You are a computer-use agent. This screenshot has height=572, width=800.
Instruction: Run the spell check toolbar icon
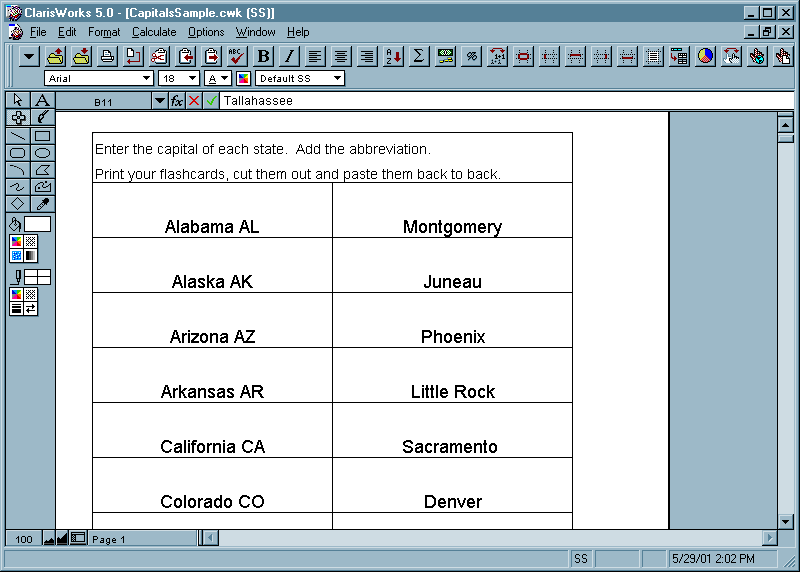pyautogui.click(x=237, y=57)
